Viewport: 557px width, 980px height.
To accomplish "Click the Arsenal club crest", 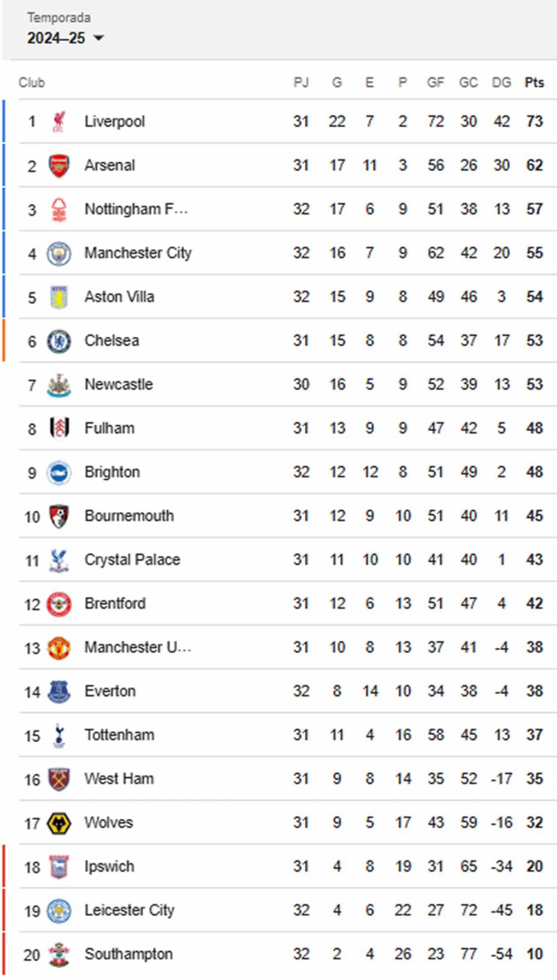I will click(x=59, y=165).
